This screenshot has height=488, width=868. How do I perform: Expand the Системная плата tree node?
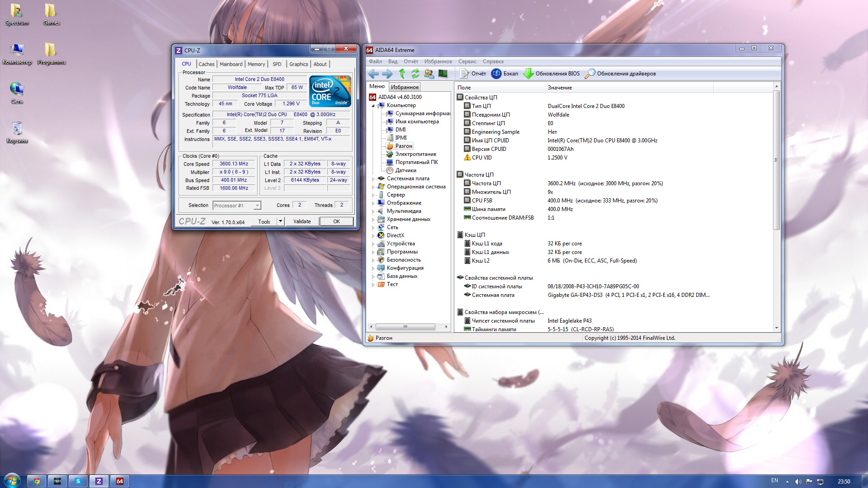373,179
